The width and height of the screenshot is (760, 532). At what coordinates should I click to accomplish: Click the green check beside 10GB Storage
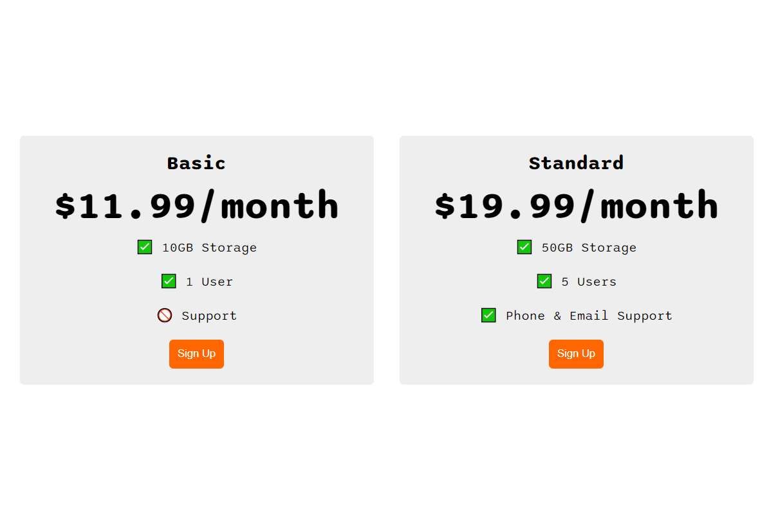(x=144, y=246)
